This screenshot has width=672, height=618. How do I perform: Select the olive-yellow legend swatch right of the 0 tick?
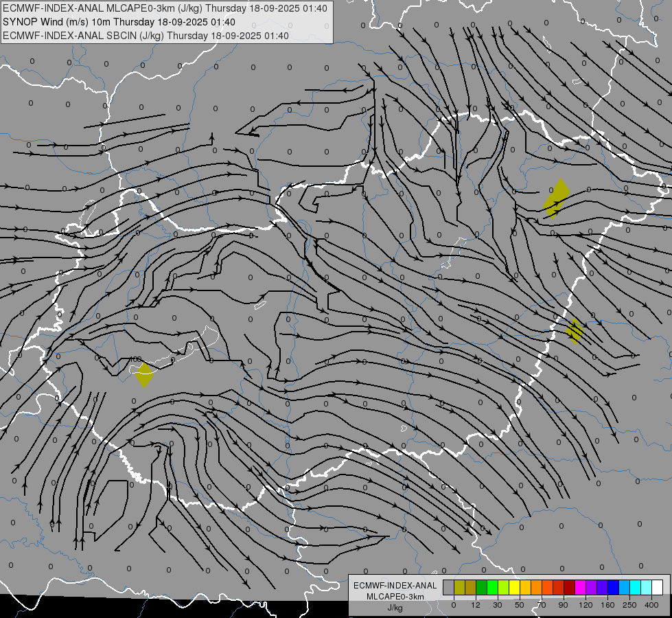click(460, 587)
